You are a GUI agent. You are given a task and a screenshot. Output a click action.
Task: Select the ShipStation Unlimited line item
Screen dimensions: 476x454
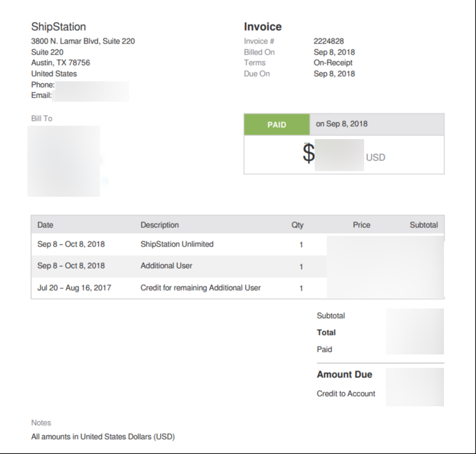(x=177, y=244)
